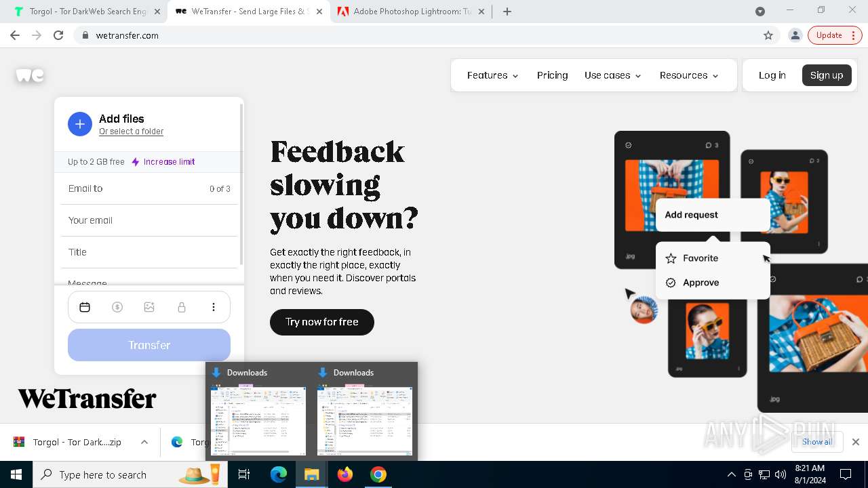Open Task View from the taskbar
This screenshot has height=488, width=868.
244,474
